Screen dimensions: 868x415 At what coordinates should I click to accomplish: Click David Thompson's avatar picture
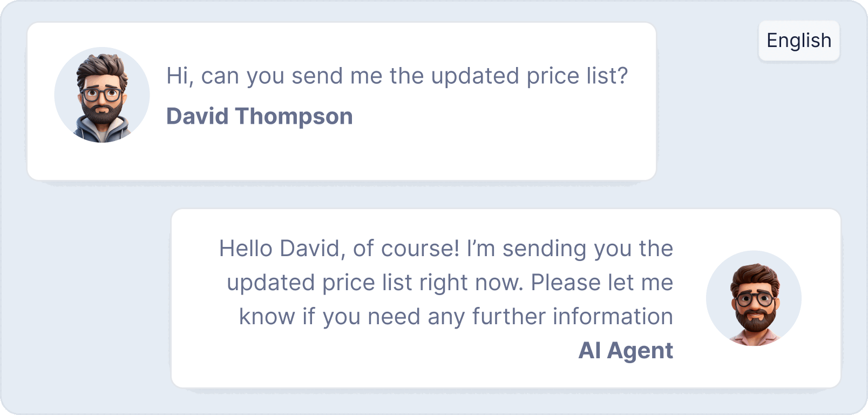tap(102, 95)
